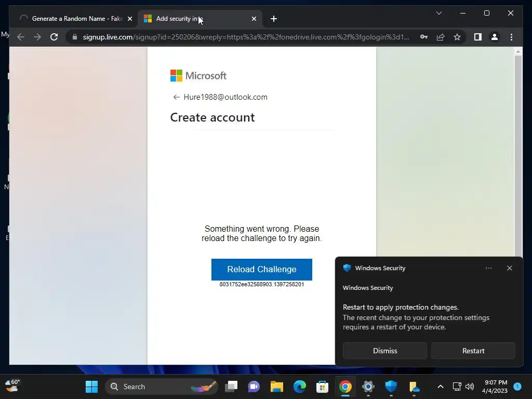Open the notification count badge
Screen dimensions: 532x399
tap(517, 387)
